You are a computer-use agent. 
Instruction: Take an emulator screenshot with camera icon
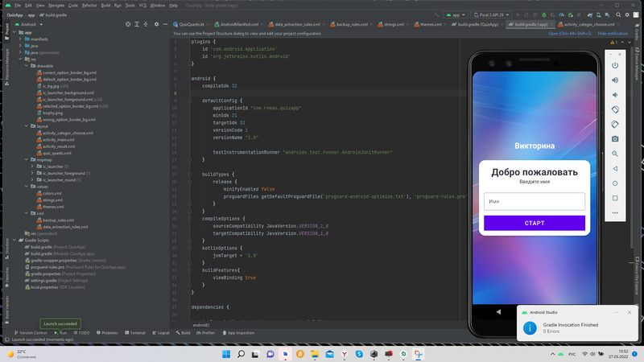click(x=615, y=139)
